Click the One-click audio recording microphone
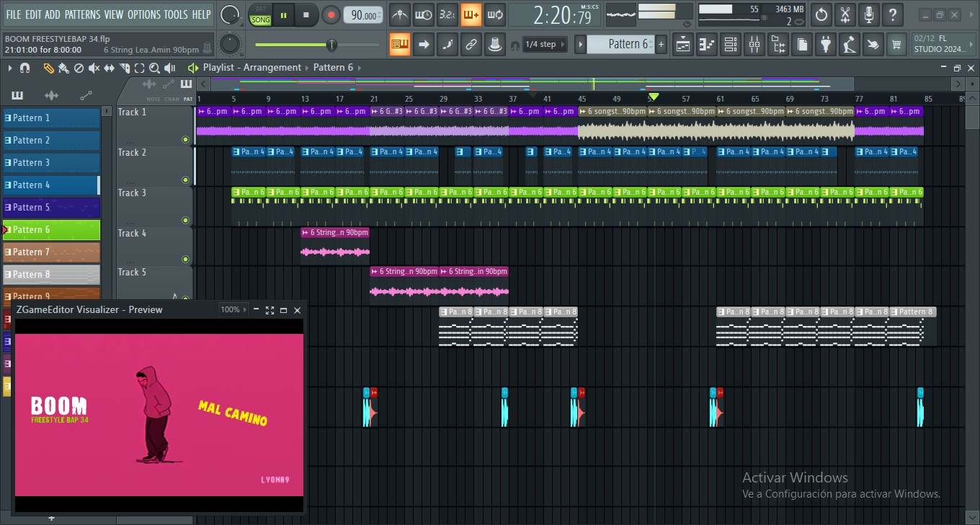This screenshot has height=525, width=980. pos(869,14)
